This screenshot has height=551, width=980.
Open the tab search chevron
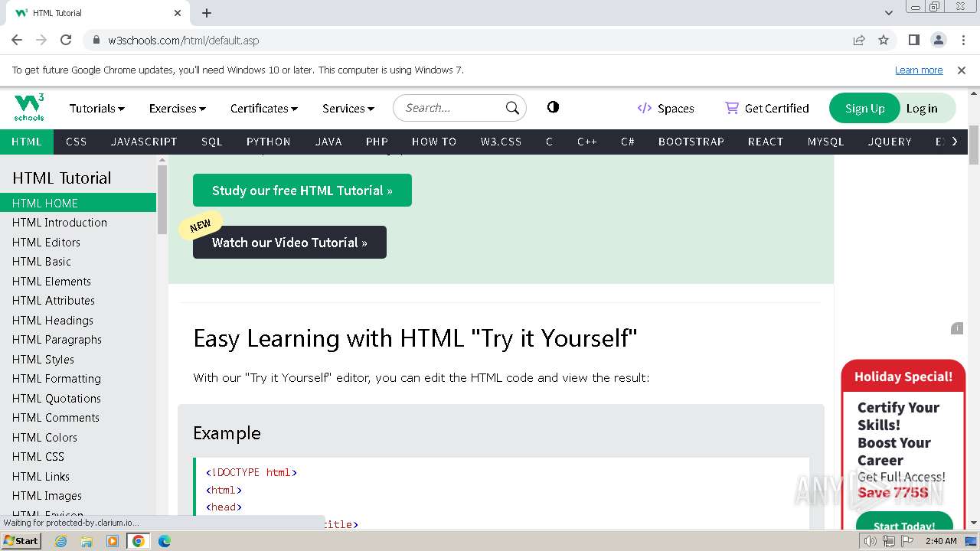889,13
